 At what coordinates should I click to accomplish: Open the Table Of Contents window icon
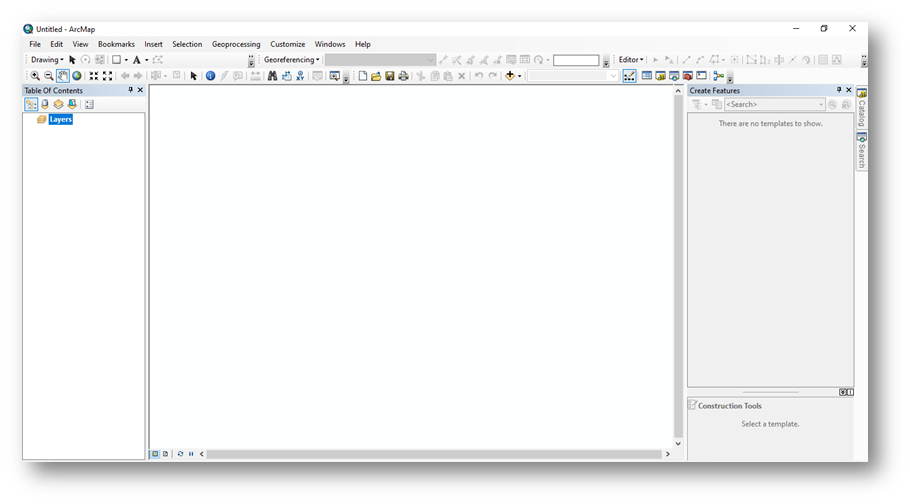[647, 75]
